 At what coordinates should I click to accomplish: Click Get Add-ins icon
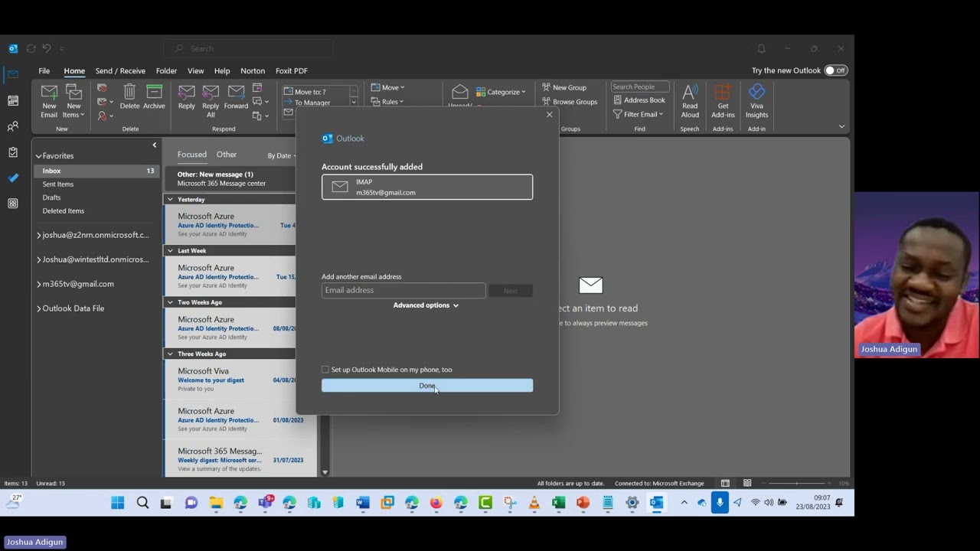(723, 102)
